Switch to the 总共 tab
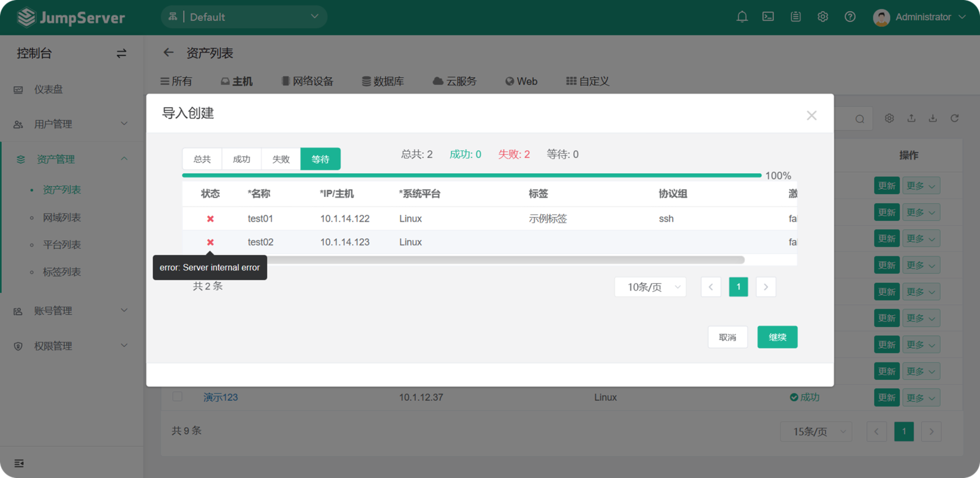Viewport: 980px width, 478px height. coord(202,159)
